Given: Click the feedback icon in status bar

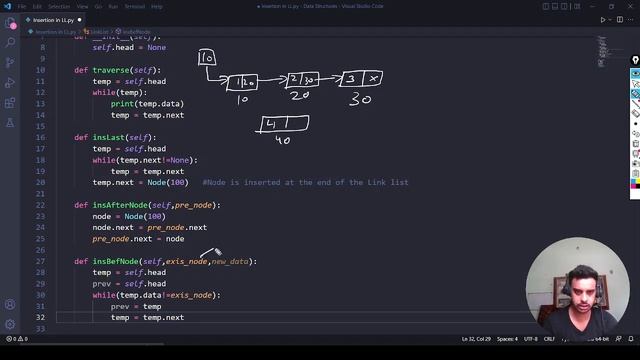Looking at the screenshot, I should pyautogui.click(x=619, y=339).
